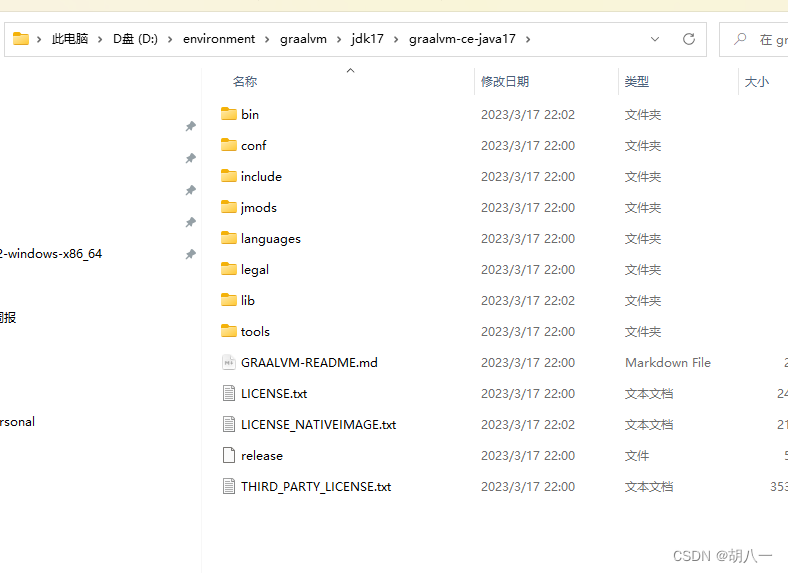Click the 文本文档 type of LICENSE.txt
The image size is (788, 573).
coord(649,394)
